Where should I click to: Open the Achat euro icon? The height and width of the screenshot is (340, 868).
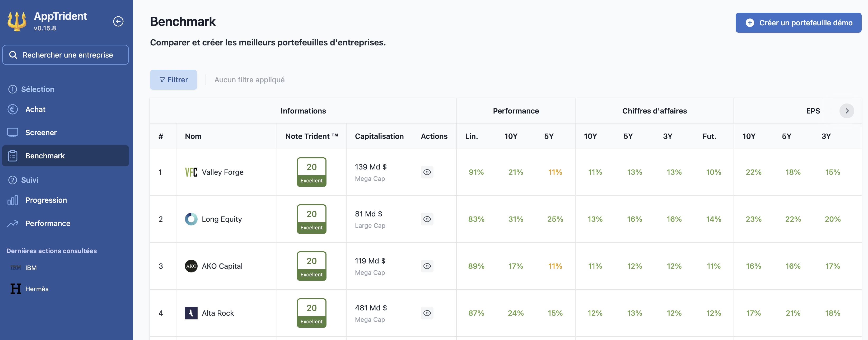pyautogui.click(x=13, y=109)
